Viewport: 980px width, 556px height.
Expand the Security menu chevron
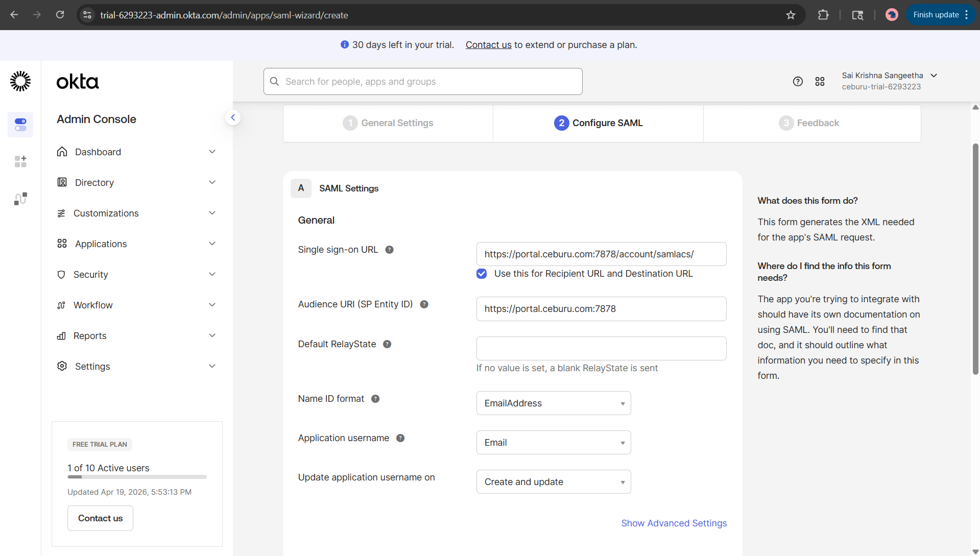tap(212, 274)
